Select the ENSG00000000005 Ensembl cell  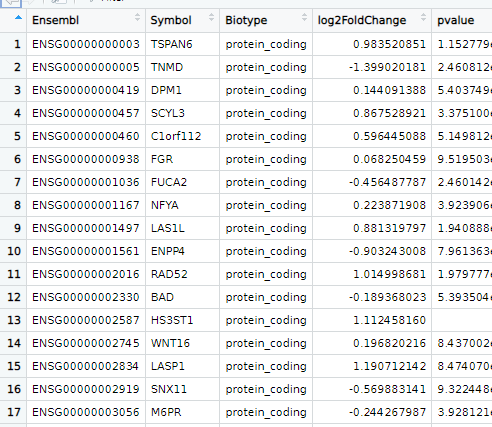click(86, 67)
